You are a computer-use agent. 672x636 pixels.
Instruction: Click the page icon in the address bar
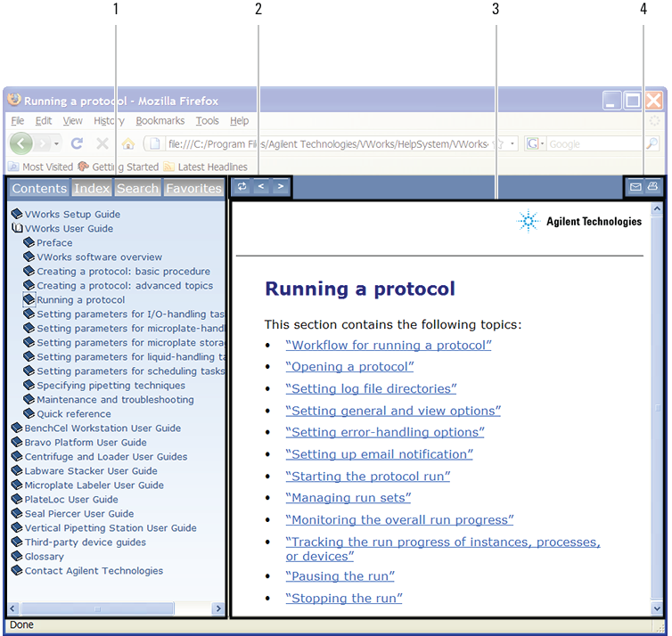155,144
